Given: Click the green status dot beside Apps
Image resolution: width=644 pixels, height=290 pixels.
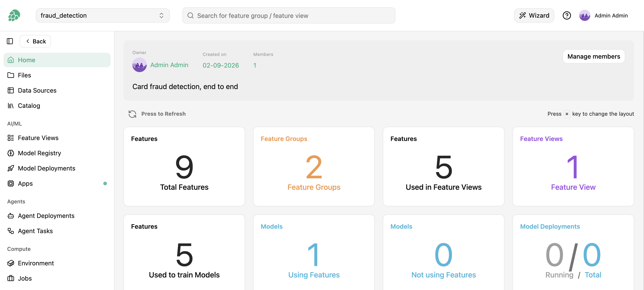Looking at the screenshot, I should coord(105,184).
